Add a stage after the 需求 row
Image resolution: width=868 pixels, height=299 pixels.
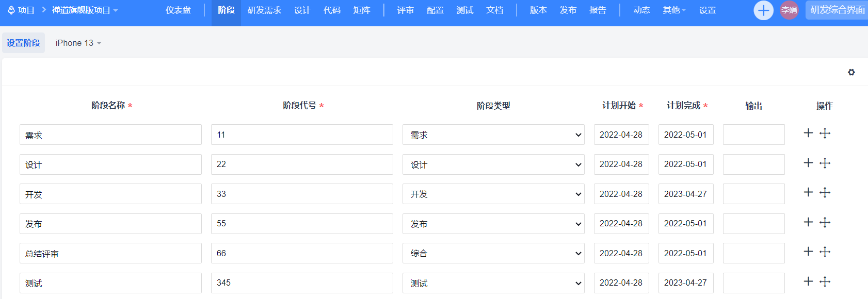808,133
